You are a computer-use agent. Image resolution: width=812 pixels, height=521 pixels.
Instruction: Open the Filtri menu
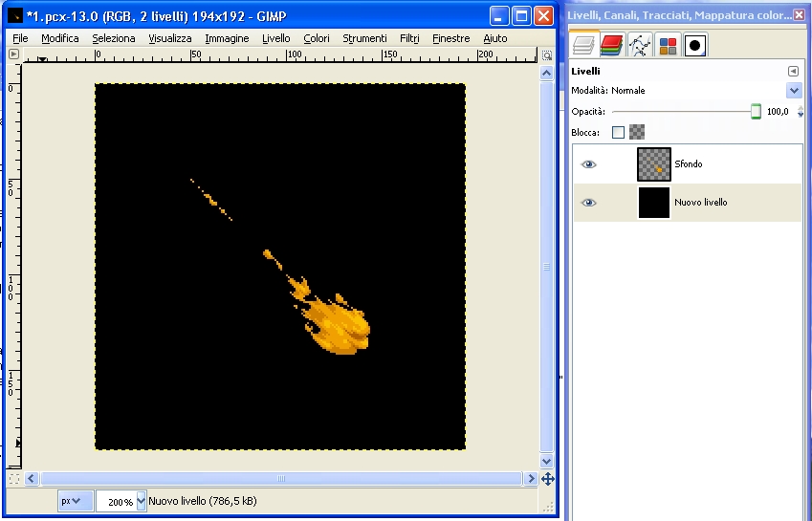(409, 38)
